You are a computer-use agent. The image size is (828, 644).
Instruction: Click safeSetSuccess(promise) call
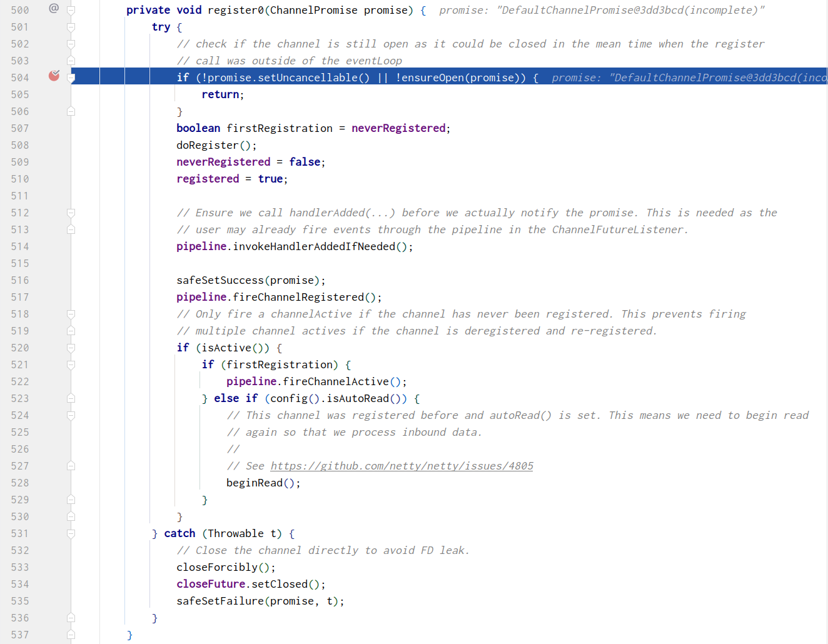[x=248, y=280]
